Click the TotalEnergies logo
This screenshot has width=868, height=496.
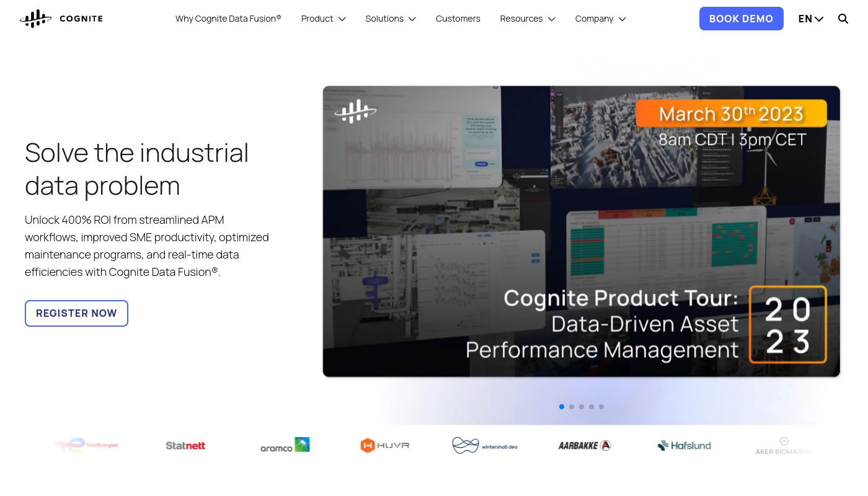pos(86,445)
